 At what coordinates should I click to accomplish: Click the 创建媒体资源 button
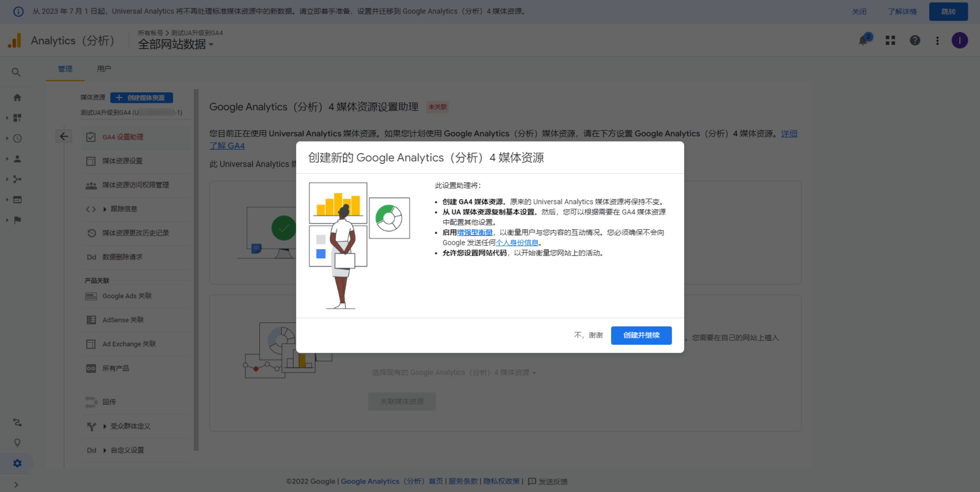pyautogui.click(x=141, y=98)
